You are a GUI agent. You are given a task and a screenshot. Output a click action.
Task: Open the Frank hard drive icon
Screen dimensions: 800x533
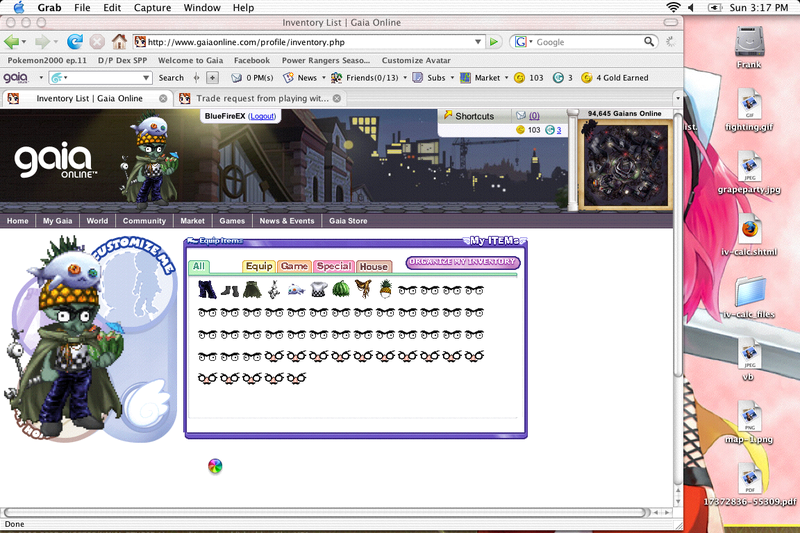(x=749, y=42)
